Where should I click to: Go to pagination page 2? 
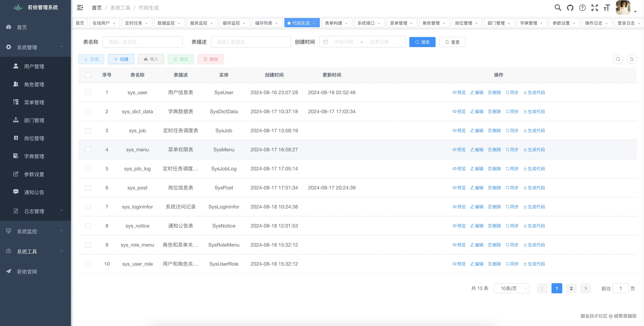571,288
